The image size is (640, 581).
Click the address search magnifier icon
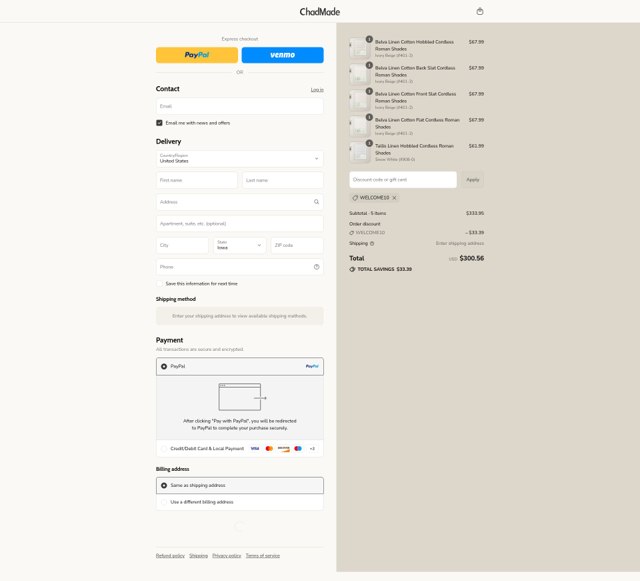pyautogui.click(x=316, y=202)
